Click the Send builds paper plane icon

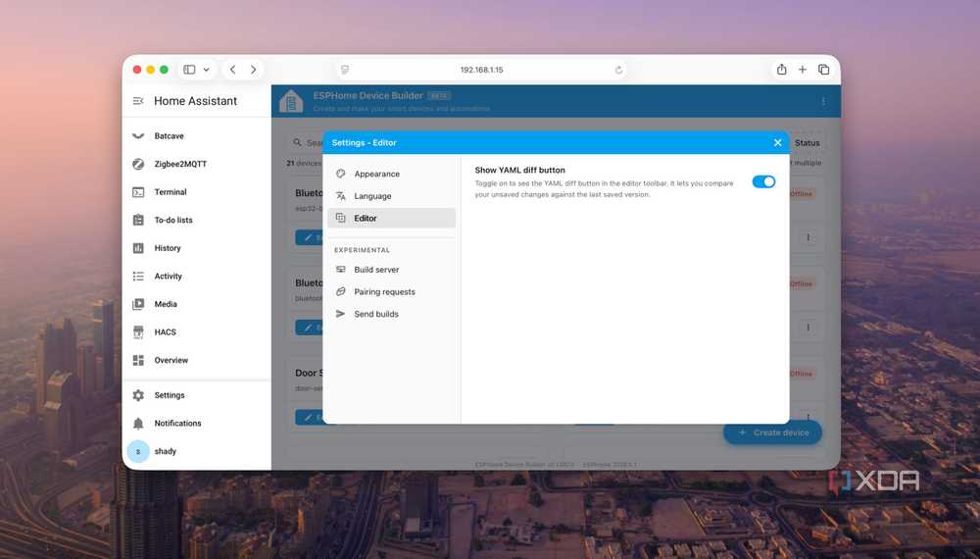click(x=341, y=314)
